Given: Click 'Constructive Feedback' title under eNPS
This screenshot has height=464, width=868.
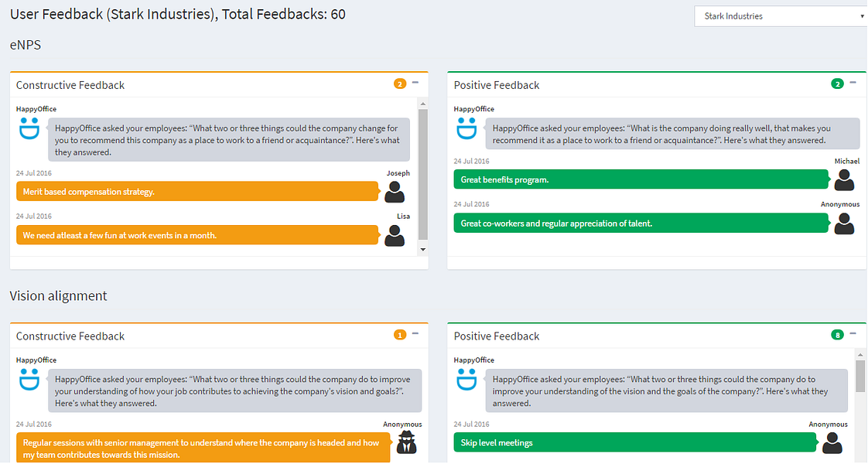Looking at the screenshot, I should click(70, 85).
